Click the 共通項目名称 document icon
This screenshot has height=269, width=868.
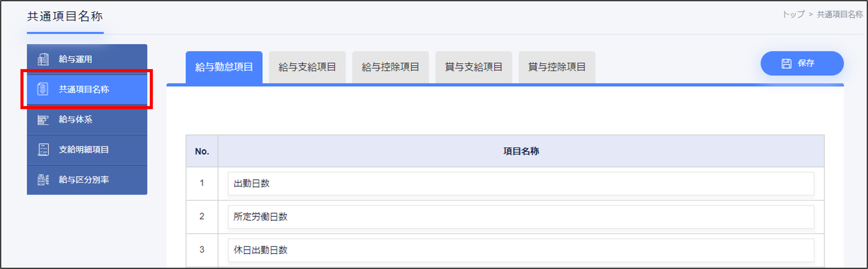coord(43,89)
